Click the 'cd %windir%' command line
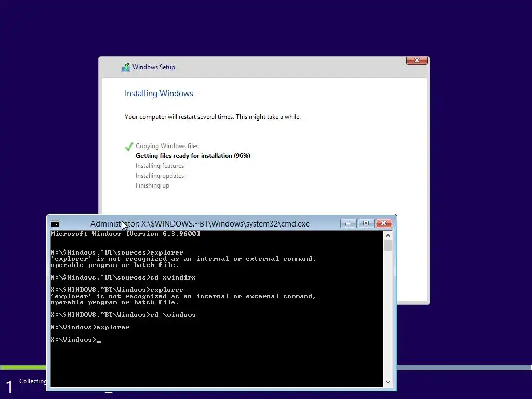The height and width of the screenshot is (399, 532). (x=123, y=277)
